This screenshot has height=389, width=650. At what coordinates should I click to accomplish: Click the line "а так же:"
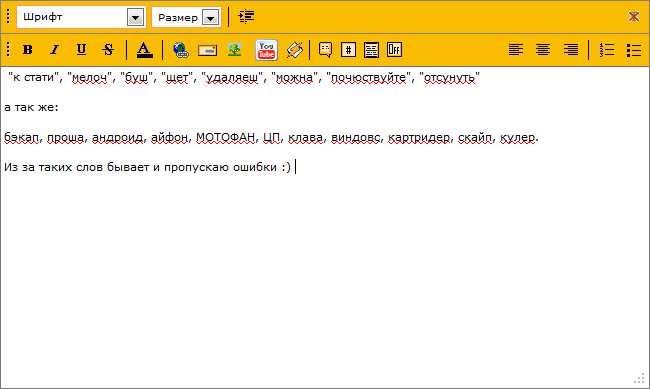click(32, 107)
